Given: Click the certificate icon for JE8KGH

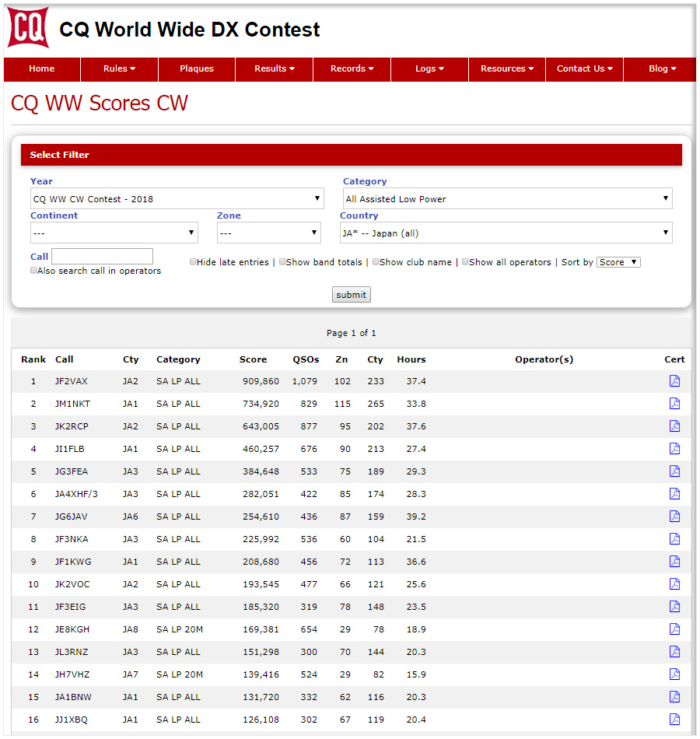Looking at the screenshot, I should point(674,629).
